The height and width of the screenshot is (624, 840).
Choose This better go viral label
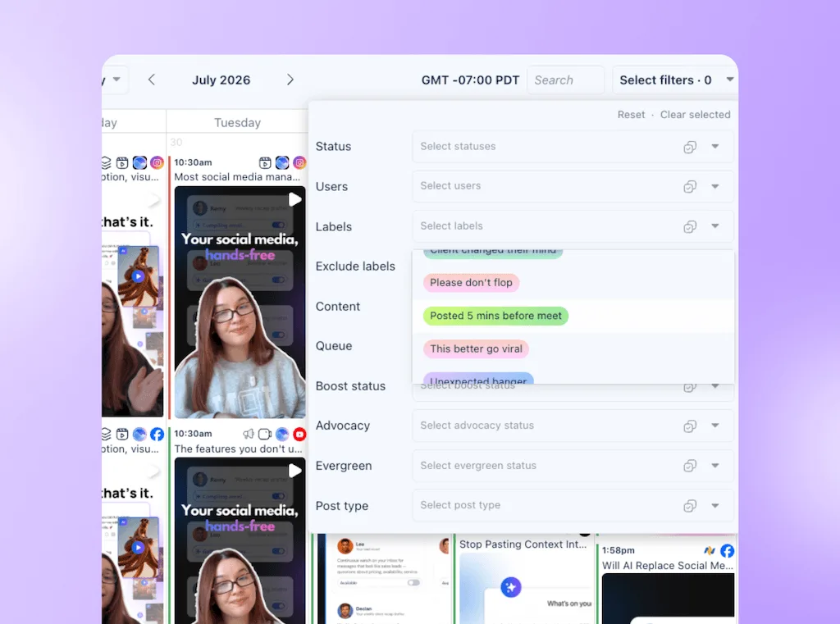(476, 348)
